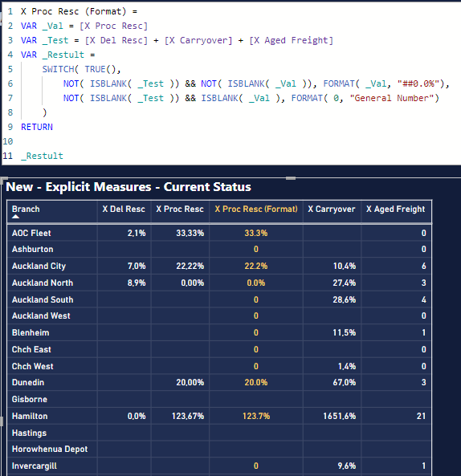Click the X Del Resc column header
Viewport: 461px width, 476px height.
(x=124, y=209)
